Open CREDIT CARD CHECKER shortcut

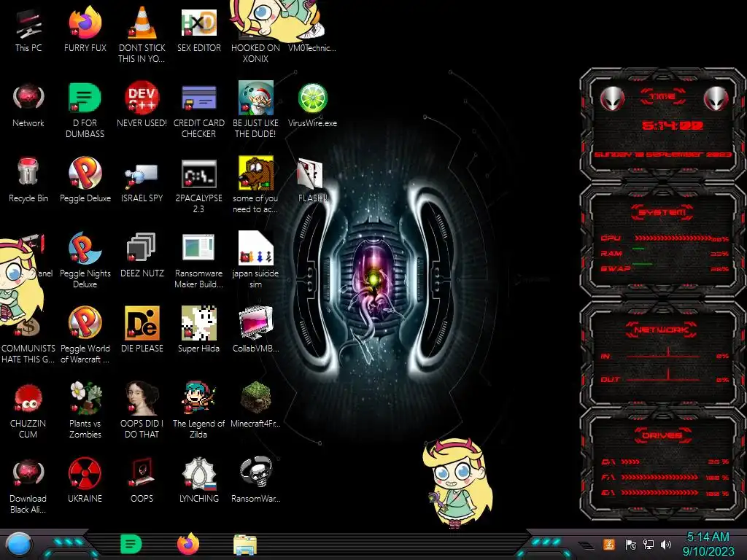pyautogui.click(x=198, y=111)
